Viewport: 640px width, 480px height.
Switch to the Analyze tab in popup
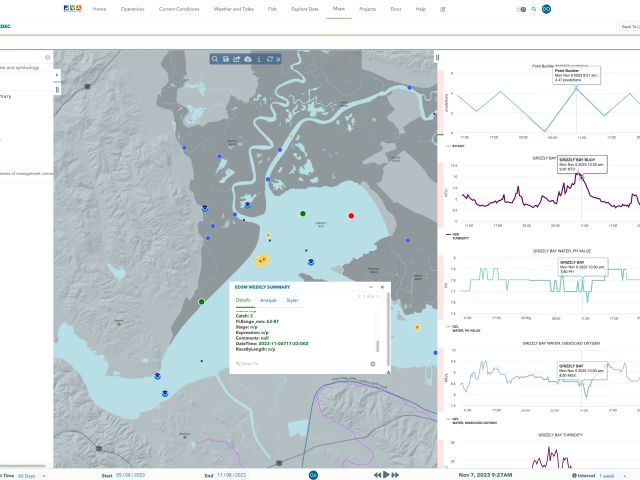[268, 300]
